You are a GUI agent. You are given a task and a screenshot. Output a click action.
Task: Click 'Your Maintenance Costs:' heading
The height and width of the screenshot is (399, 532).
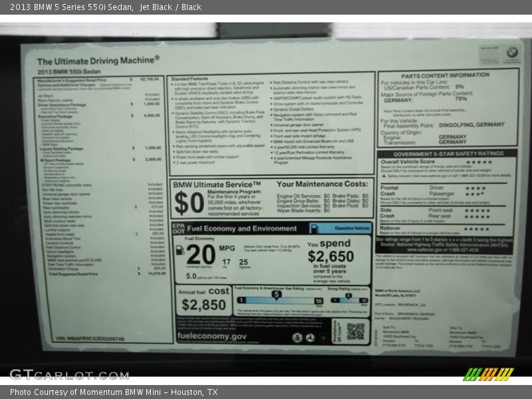(x=323, y=184)
